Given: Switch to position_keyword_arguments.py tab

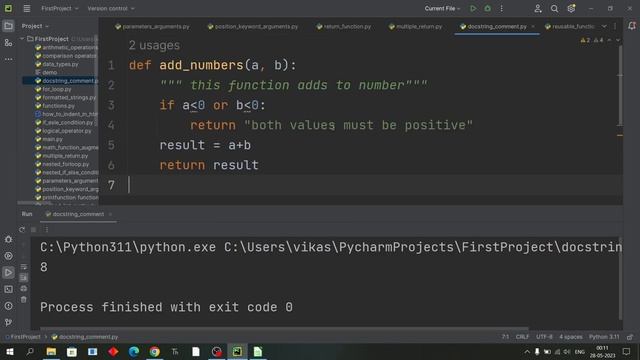Looking at the screenshot, I should (x=253, y=26).
